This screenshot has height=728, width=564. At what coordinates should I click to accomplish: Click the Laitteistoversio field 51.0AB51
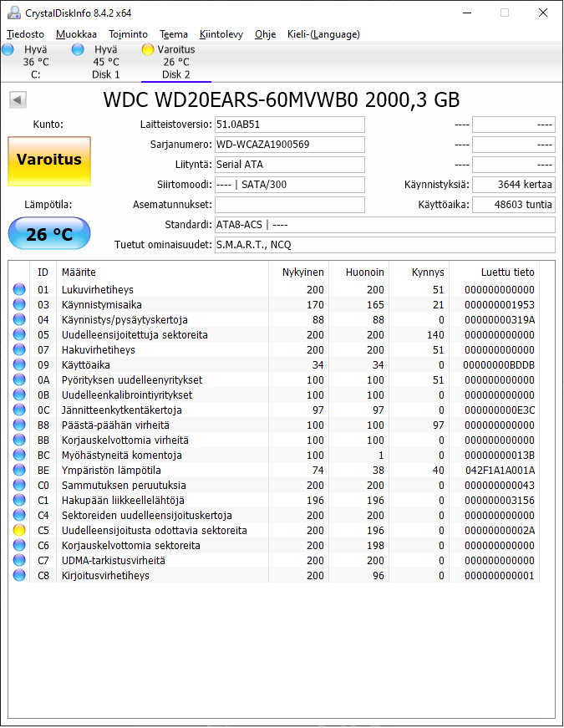(290, 125)
